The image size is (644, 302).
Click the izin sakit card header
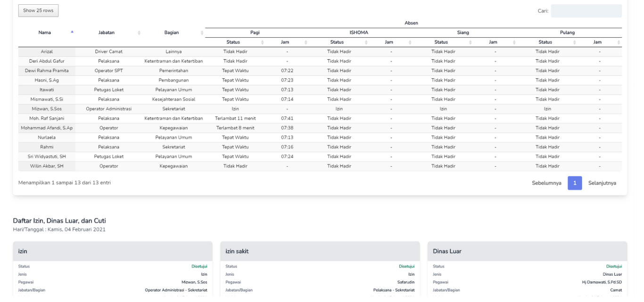(x=320, y=251)
